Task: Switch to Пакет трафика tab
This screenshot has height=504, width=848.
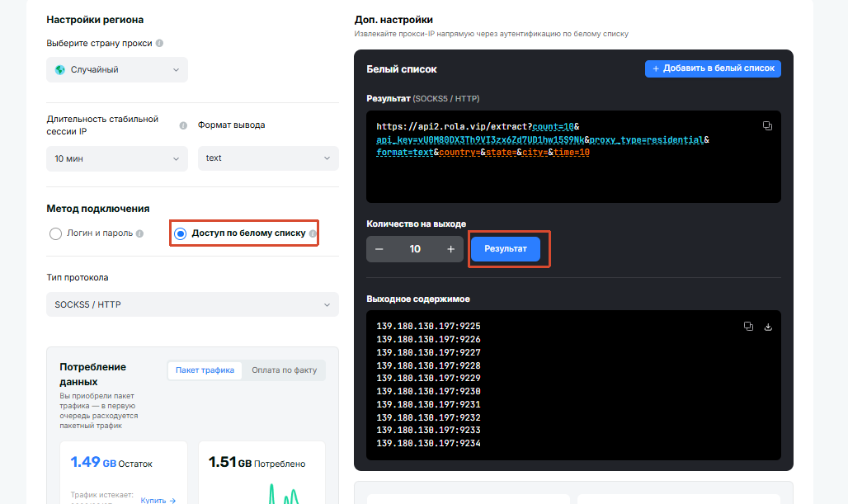Action: click(205, 370)
